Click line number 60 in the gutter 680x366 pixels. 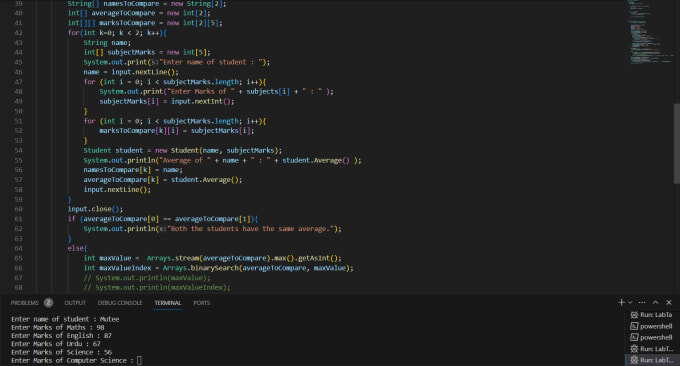click(18, 209)
